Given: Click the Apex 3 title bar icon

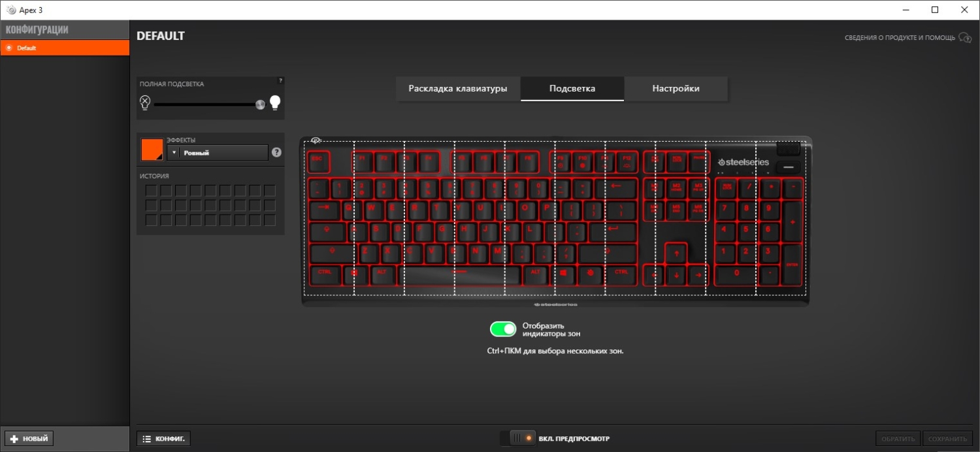Looking at the screenshot, I should click(10, 10).
